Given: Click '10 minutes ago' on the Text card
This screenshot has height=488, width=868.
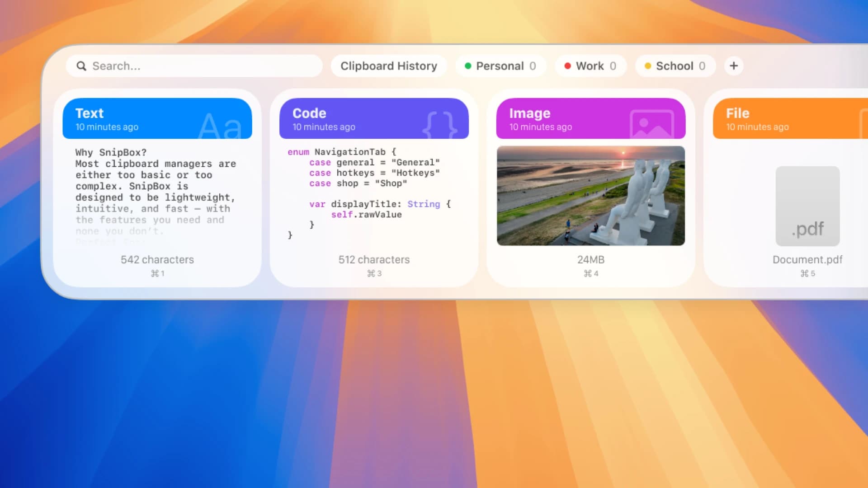Looking at the screenshot, I should coord(107,127).
